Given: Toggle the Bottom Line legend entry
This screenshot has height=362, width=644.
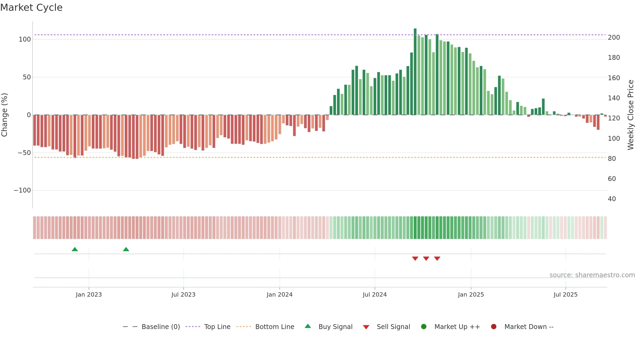Looking at the screenshot, I should click(265, 327).
